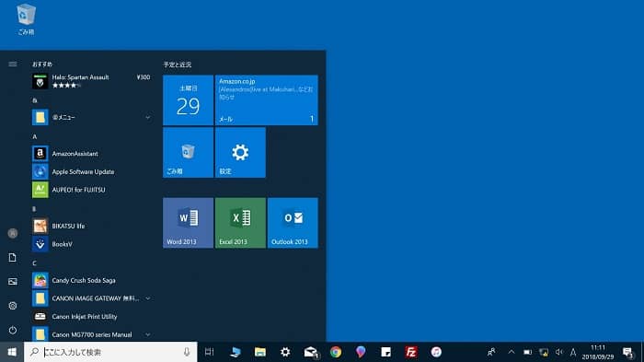Viewport: 644px width, 362px height.
Task: Click the microphone icon in search box
Action: (x=187, y=352)
